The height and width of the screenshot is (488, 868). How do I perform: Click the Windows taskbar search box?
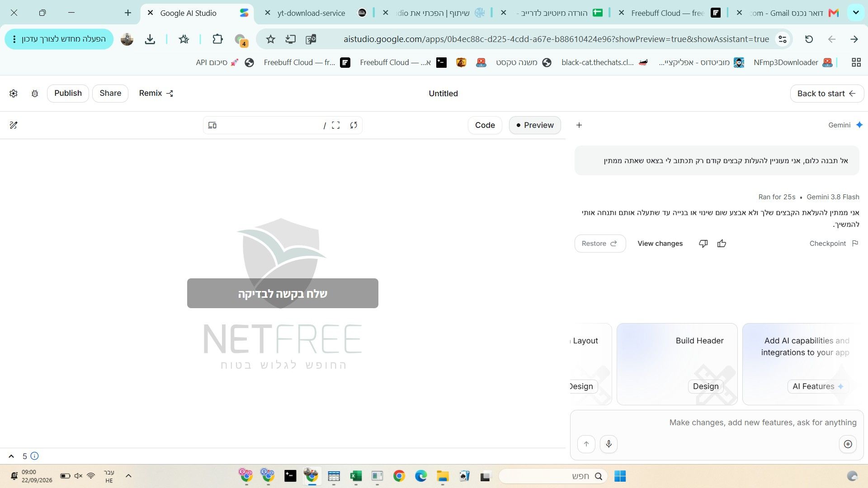553,476
